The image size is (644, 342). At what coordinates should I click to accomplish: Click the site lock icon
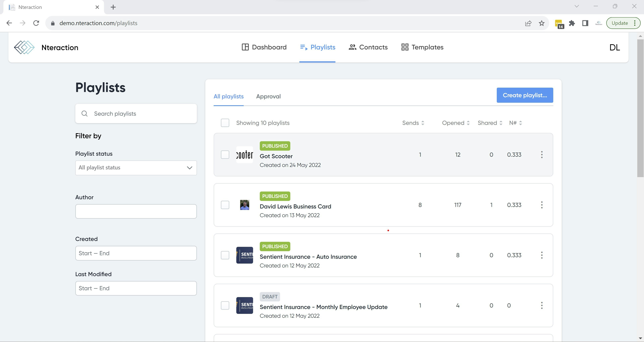(53, 23)
